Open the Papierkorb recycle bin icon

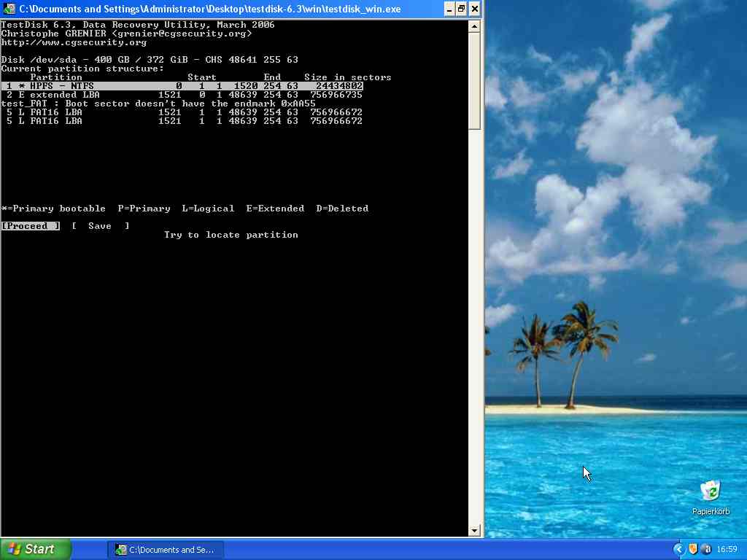(x=711, y=498)
